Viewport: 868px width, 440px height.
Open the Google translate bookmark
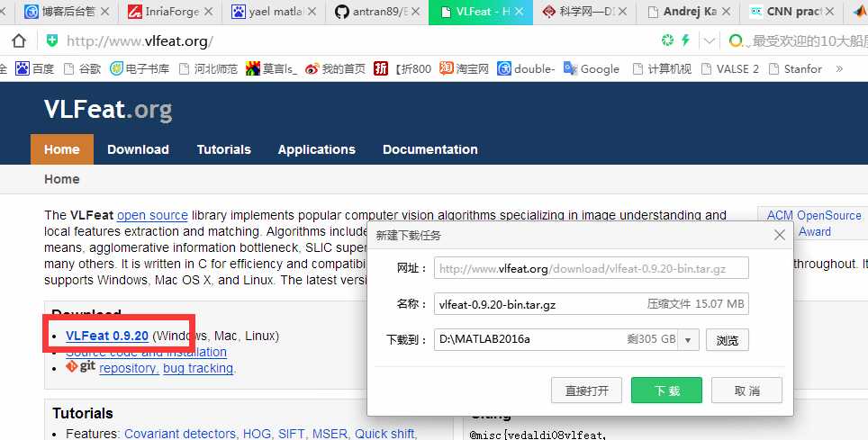point(592,68)
